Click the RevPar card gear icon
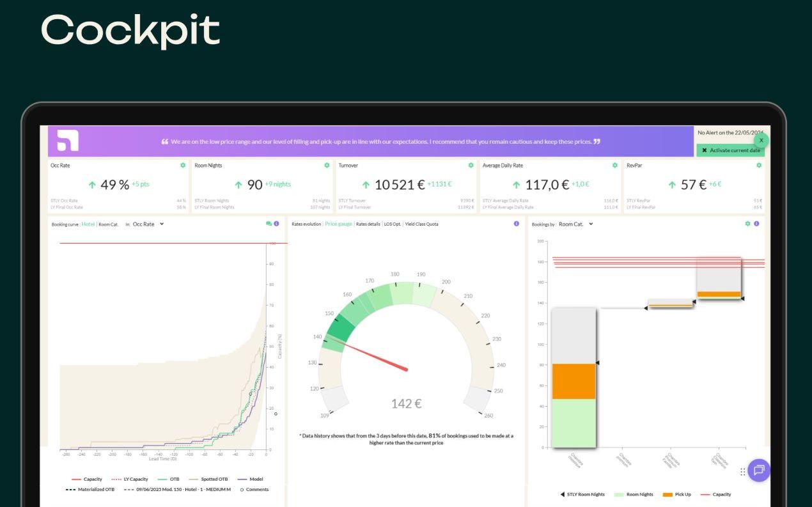 pos(759,165)
